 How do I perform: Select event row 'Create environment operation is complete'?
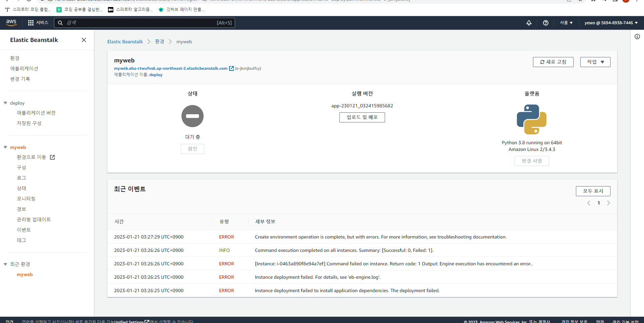click(x=362, y=237)
